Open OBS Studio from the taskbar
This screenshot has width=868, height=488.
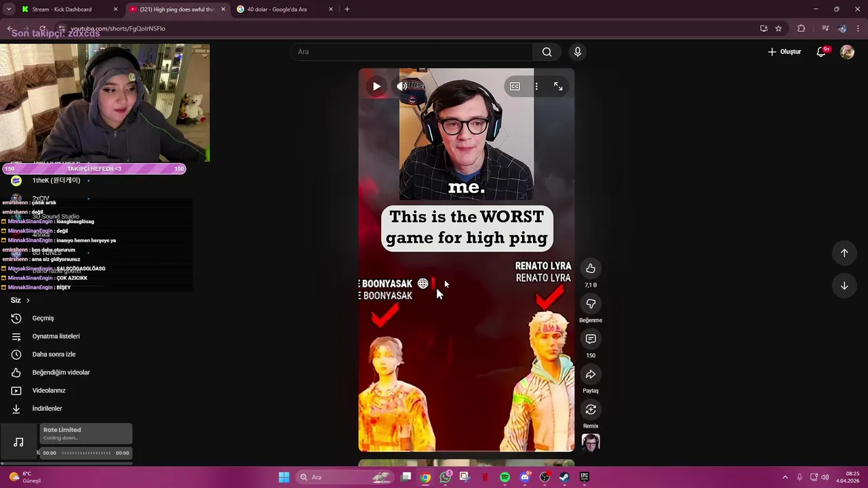545,477
